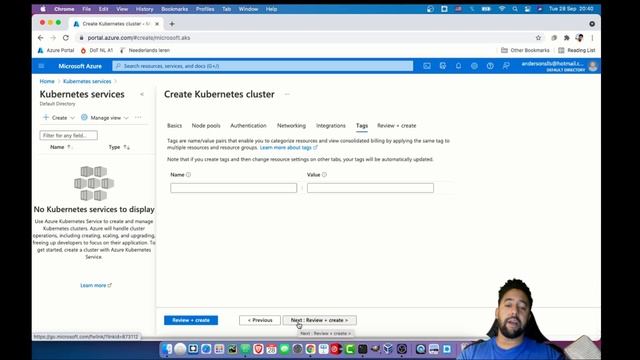Open the Bookmarks menu in the menu bar
The height and width of the screenshot is (360, 640).
click(x=175, y=9)
